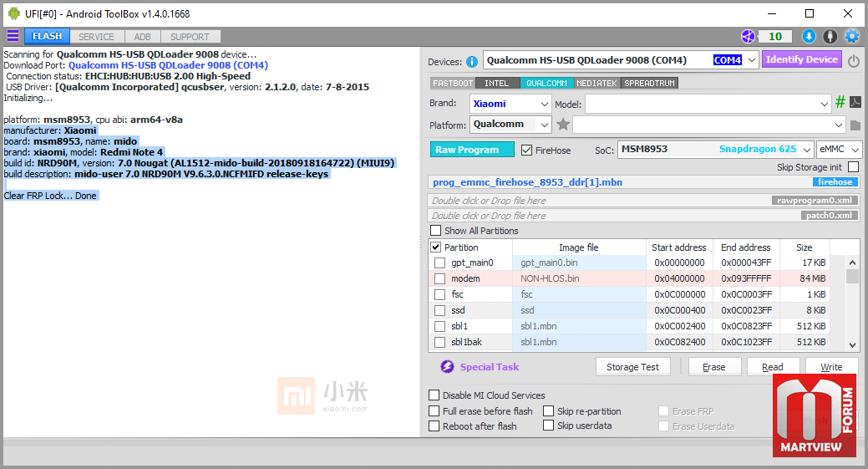The image size is (868, 469).
Task: Click the folder browse icon by Platform field
Action: tap(855, 125)
